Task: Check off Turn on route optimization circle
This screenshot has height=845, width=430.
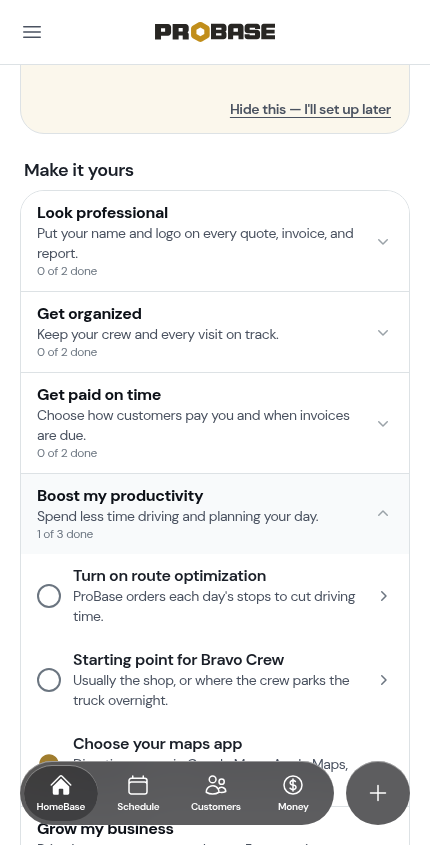Action: [x=48, y=596]
